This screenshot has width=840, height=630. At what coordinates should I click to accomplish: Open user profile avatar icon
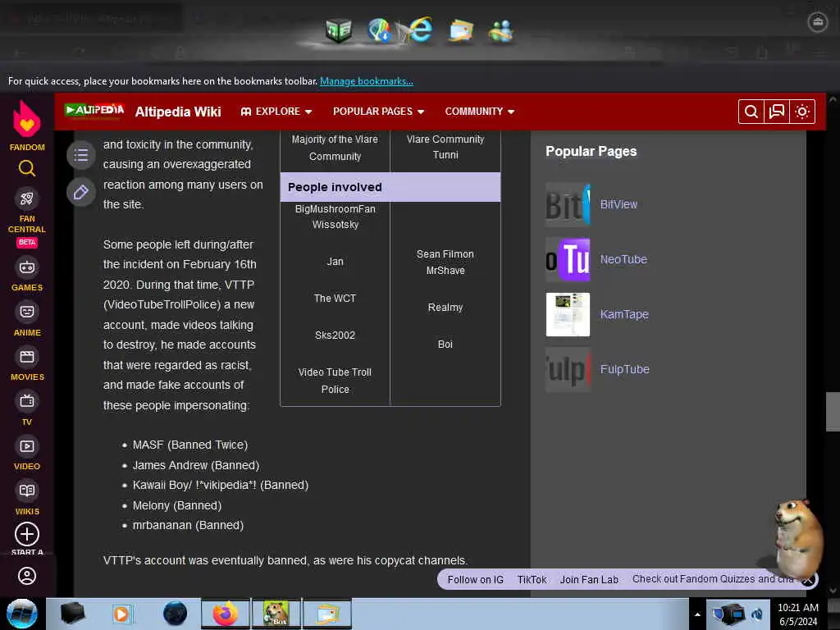[27, 576]
